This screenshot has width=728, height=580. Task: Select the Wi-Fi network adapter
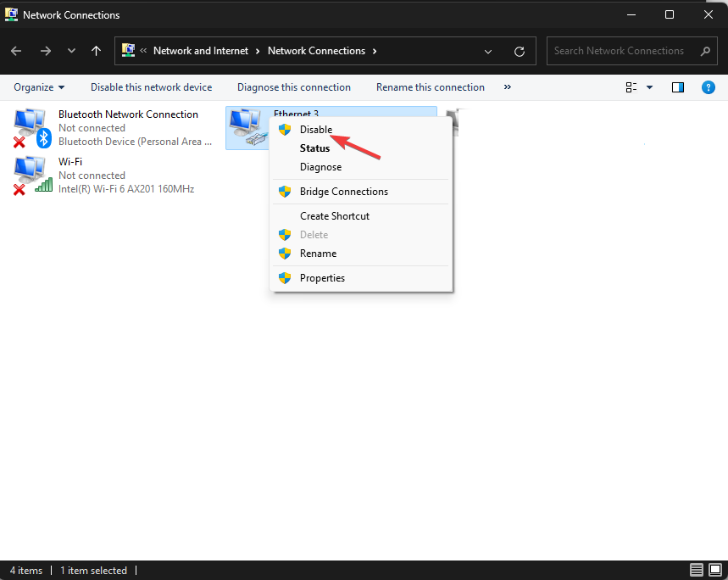(70, 162)
